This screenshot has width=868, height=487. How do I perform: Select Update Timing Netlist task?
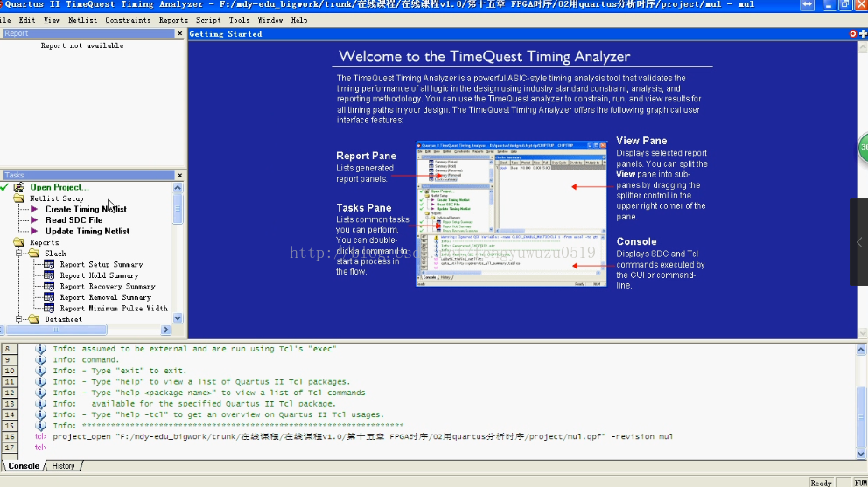coord(87,232)
